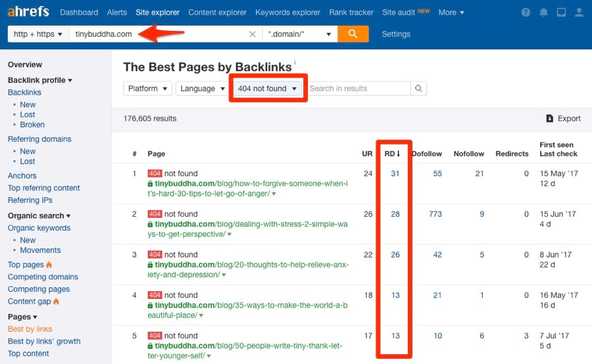Click the flame icon beside Top pages

tap(49, 265)
